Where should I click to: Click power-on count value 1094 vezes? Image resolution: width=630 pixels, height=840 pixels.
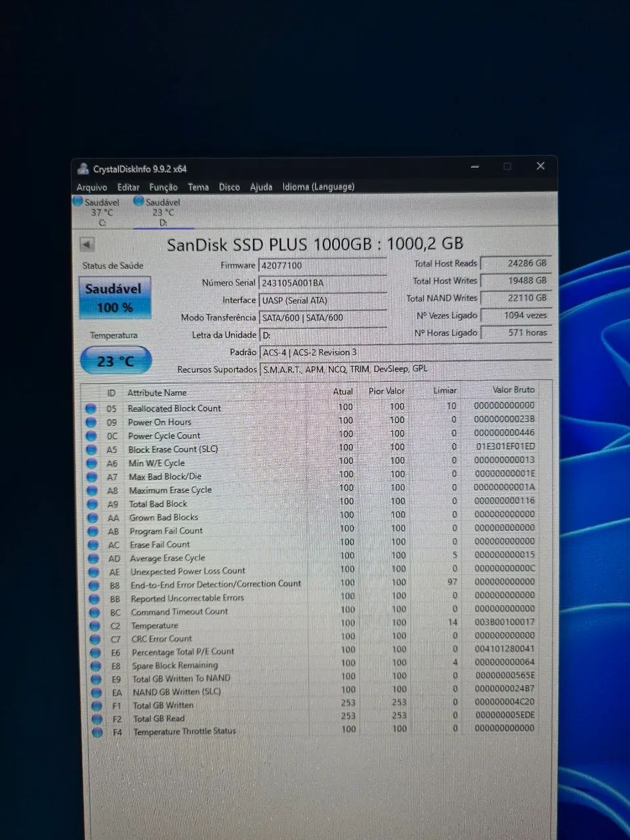click(516, 315)
